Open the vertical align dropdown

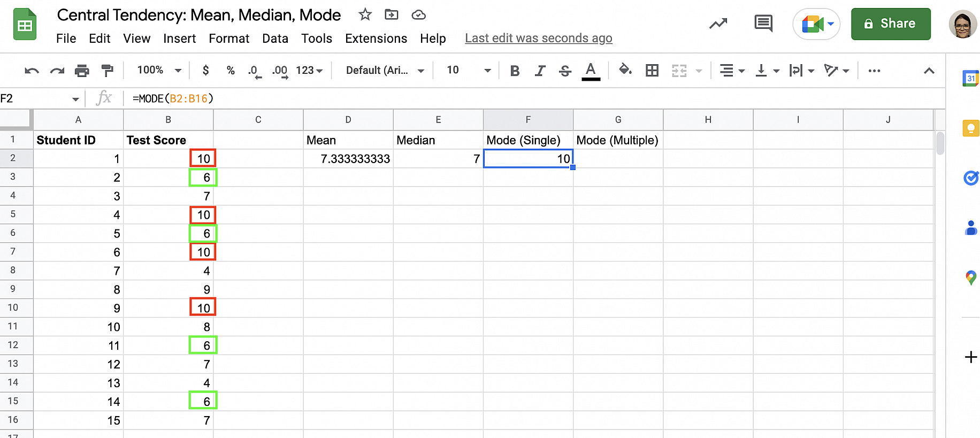[767, 71]
